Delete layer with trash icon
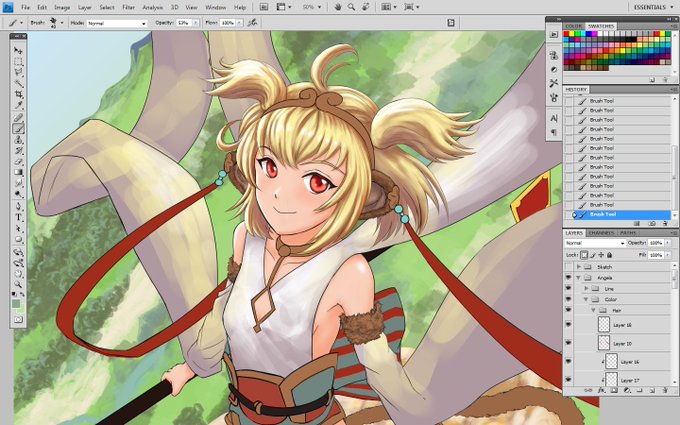680x425 pixels. click(x=665, y=390)
